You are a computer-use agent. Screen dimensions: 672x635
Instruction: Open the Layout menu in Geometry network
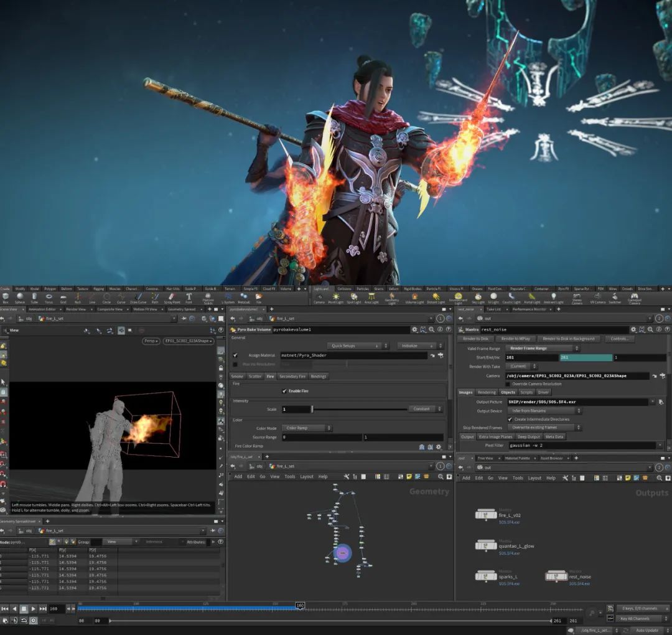point(307,477)
